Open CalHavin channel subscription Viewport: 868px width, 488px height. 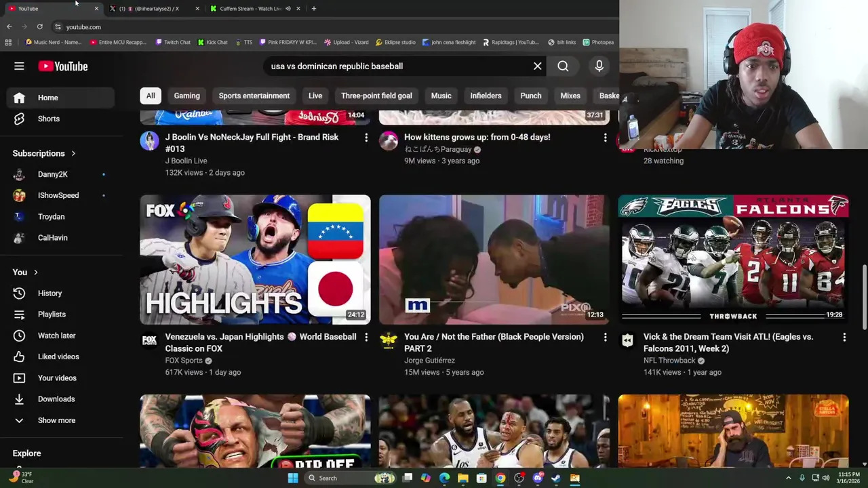click(61, 238)
